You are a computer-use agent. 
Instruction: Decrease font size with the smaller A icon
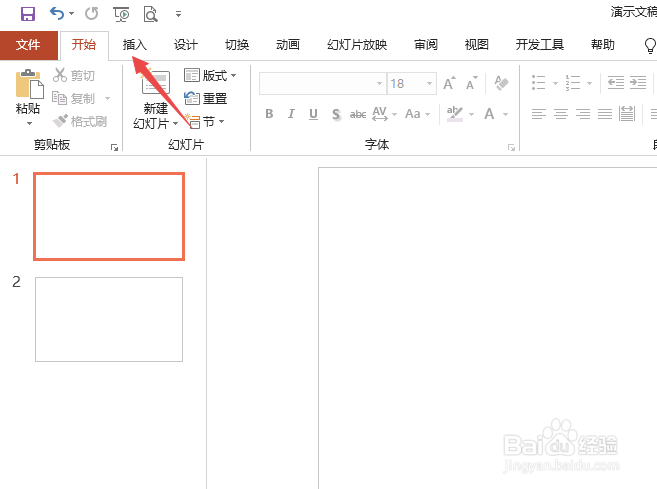point(472,83)
